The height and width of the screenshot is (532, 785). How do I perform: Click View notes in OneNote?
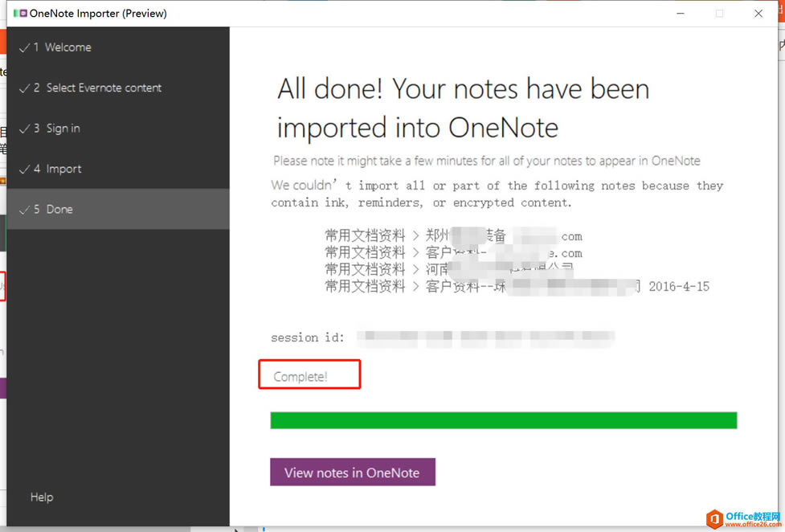[352, 472]
